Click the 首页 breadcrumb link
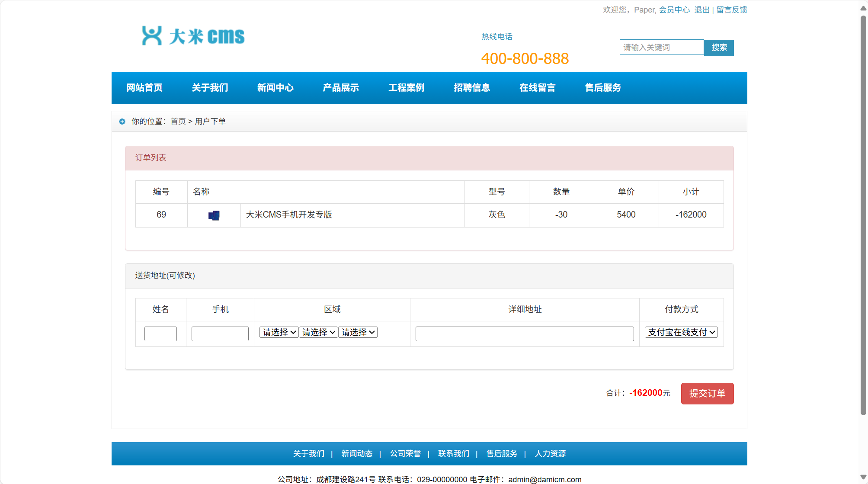 click(x=178, y=122)
